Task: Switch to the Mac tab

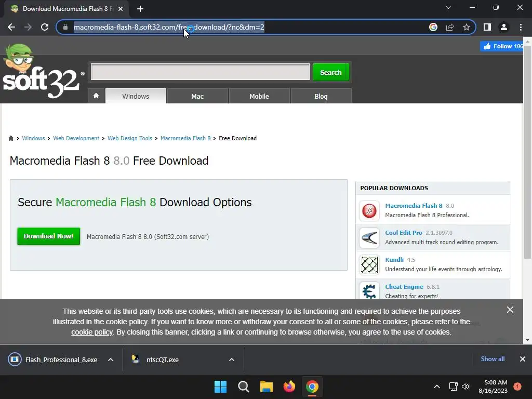Action: (197, 96)
